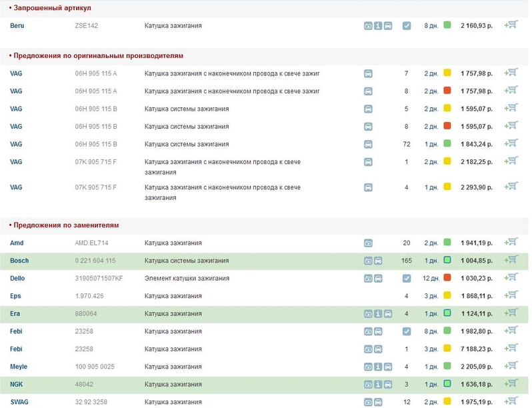532x408 pixels.
Task: Open photo icon in Era 880064 row
Action: (x=368, y=314)
